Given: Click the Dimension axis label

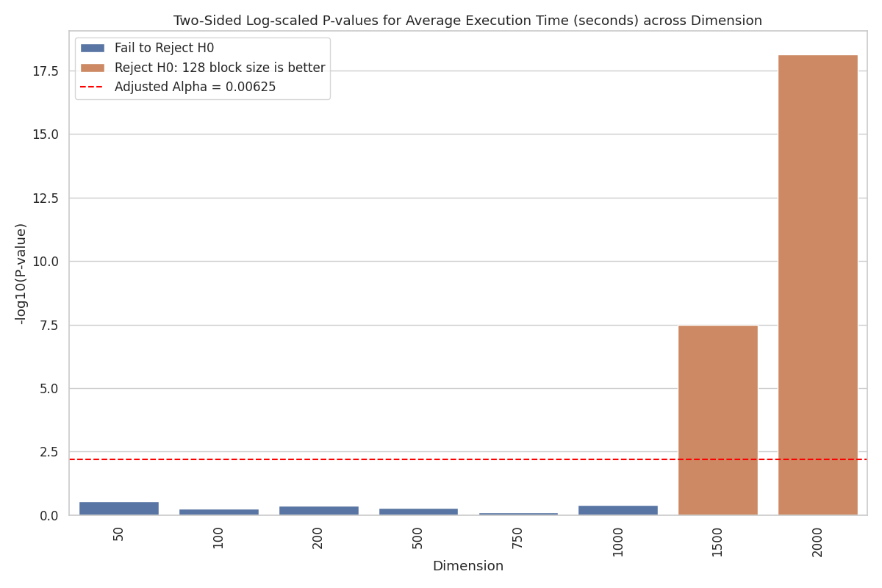Looking at the screenshot, I should (467, 566).
